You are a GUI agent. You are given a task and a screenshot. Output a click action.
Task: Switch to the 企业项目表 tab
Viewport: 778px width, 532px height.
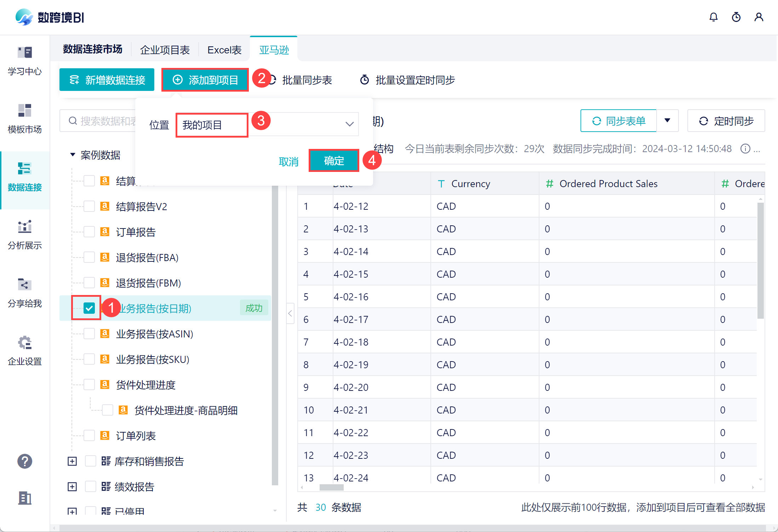(165, 50)
